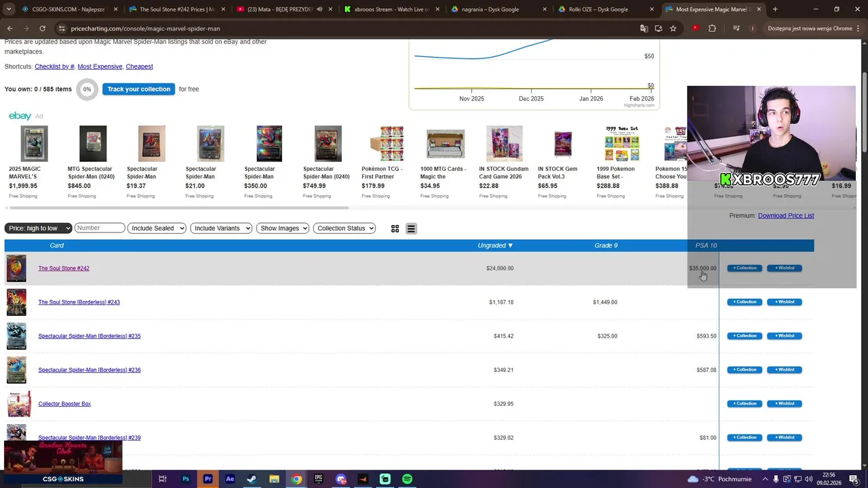Open the Show Images dropdown
This screenshot has height=488, width=868.
tap(283, 228)
